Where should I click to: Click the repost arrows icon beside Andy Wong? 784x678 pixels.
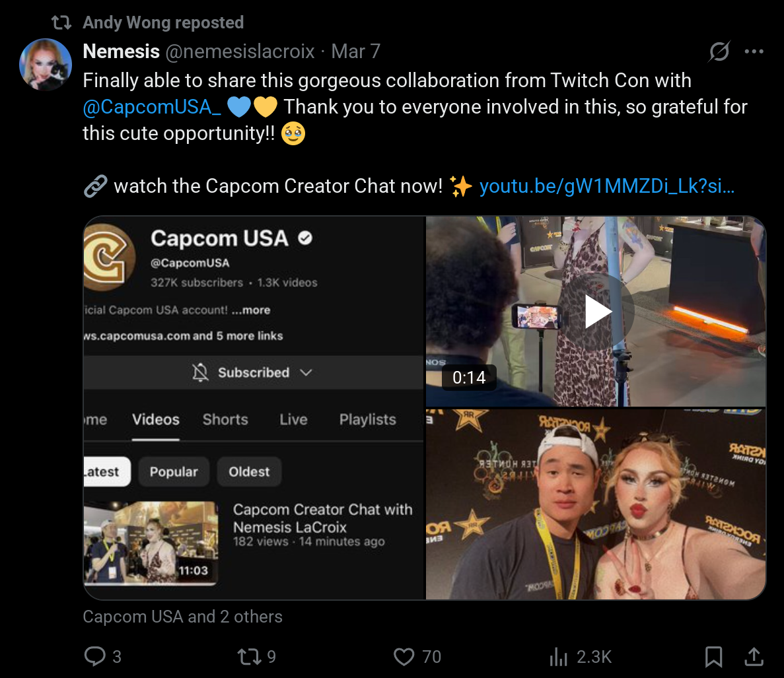click(x=61, y=22)
